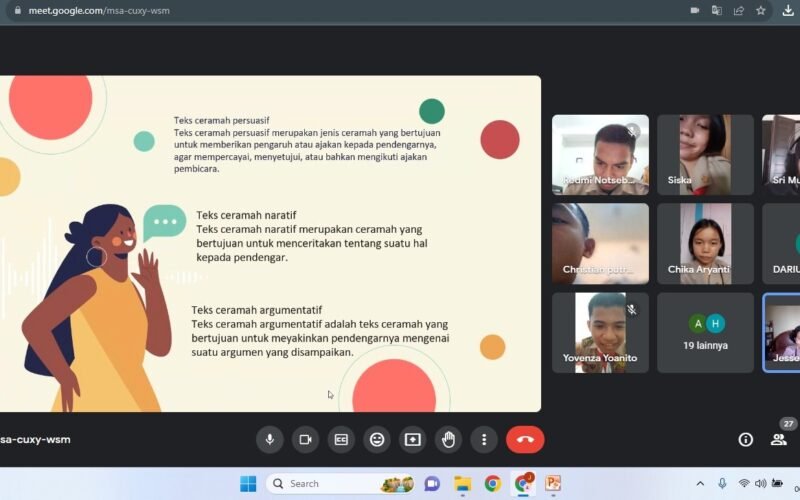The image size is (800, 500).
Task: Turn the camera on or off
Action: click(x=305, y=439)
